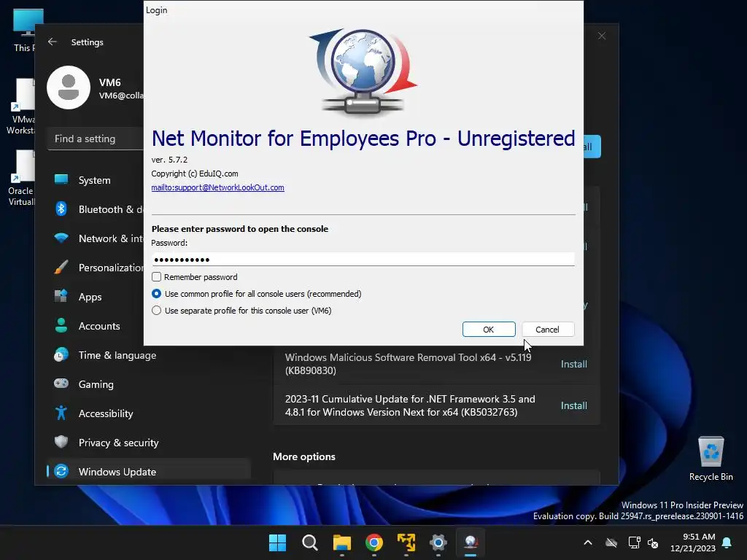Click the VM6 user avatar in Settings
Image resolution: width=747 pixels, height=560 pixels.
tap(69, 87)
